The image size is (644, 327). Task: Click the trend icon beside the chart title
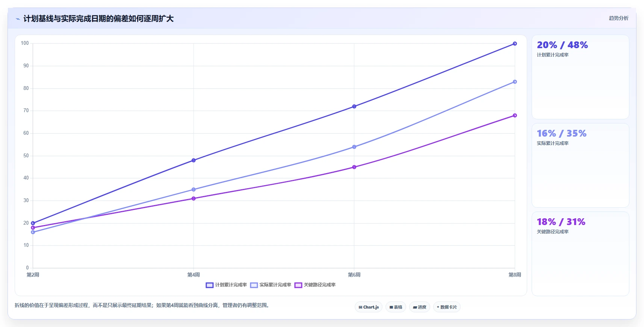point(18,19)
